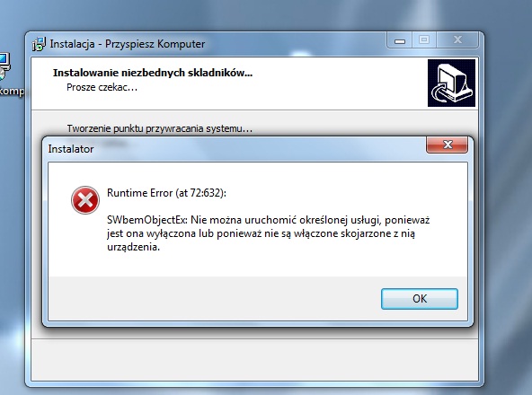
Task: Click the red error cross icon
Action: point(85,200)
